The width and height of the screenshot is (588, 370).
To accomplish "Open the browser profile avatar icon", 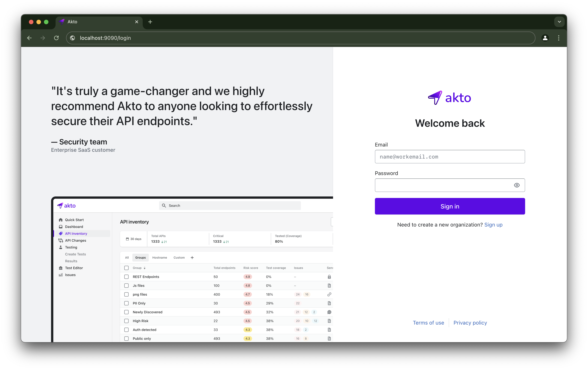I will (545, 38).
